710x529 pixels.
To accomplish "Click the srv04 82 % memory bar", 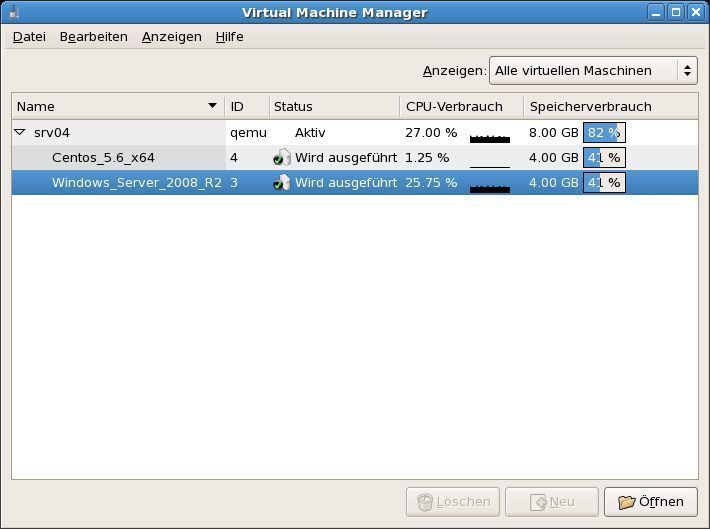I will (604, 133).
